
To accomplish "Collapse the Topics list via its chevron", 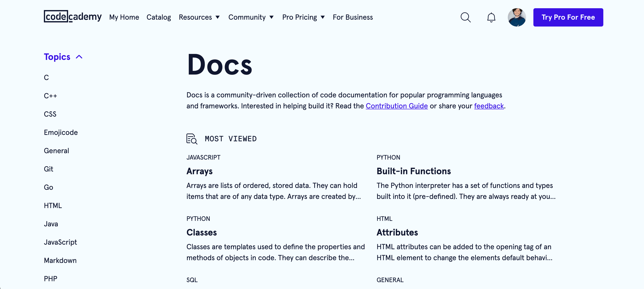I will tap(79, 57).
